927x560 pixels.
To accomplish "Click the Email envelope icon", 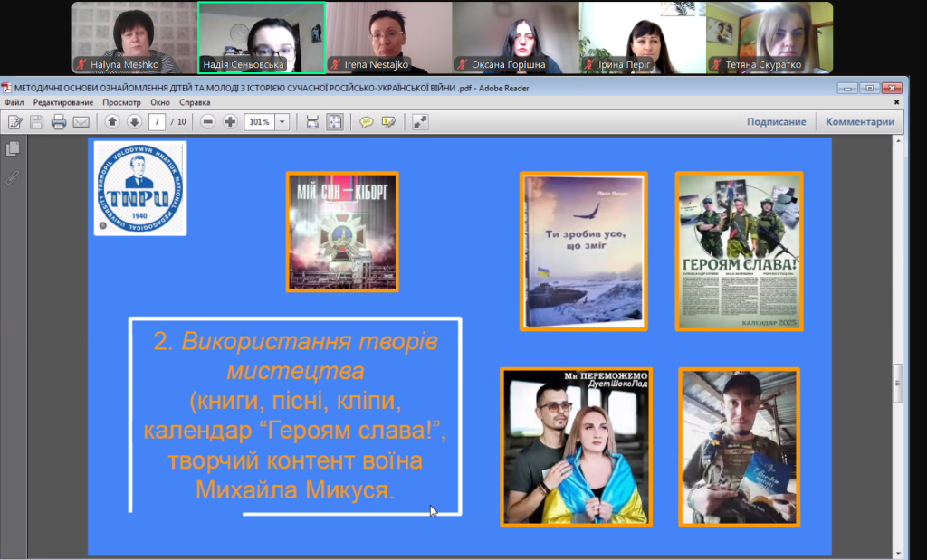I will (x=81, y=122).
